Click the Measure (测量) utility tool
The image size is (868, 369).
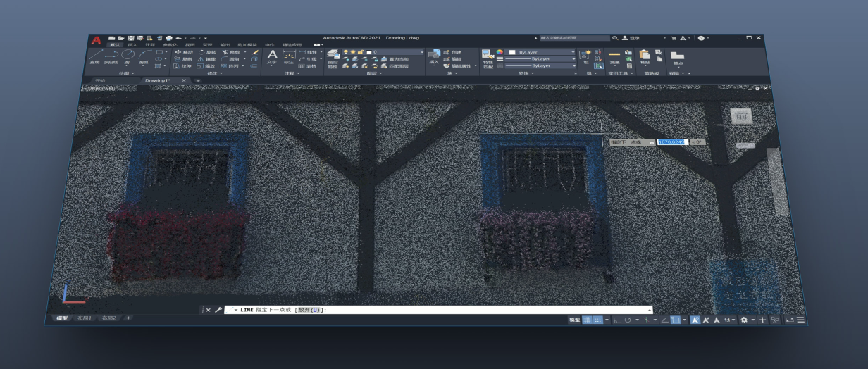pyautogui.click(x=614, y=57)
